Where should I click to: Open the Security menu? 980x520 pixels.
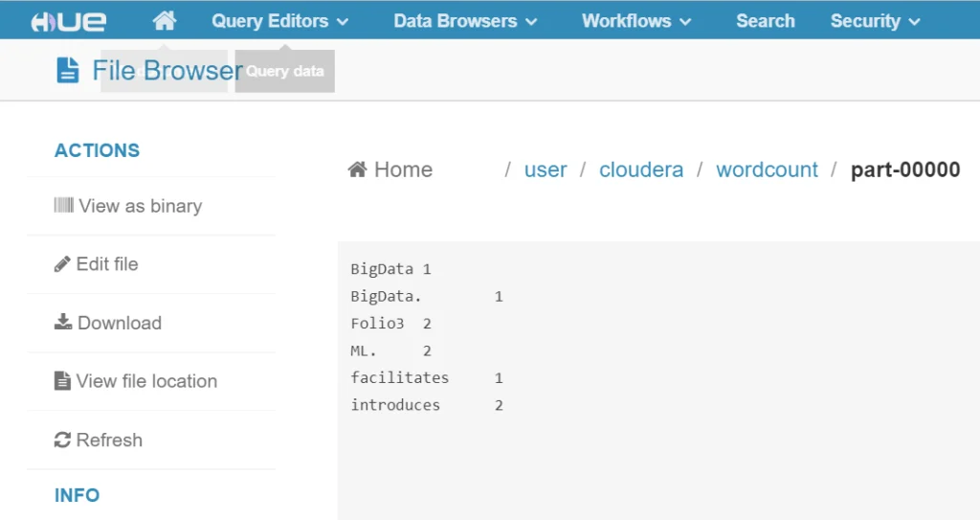pos(875,21)
